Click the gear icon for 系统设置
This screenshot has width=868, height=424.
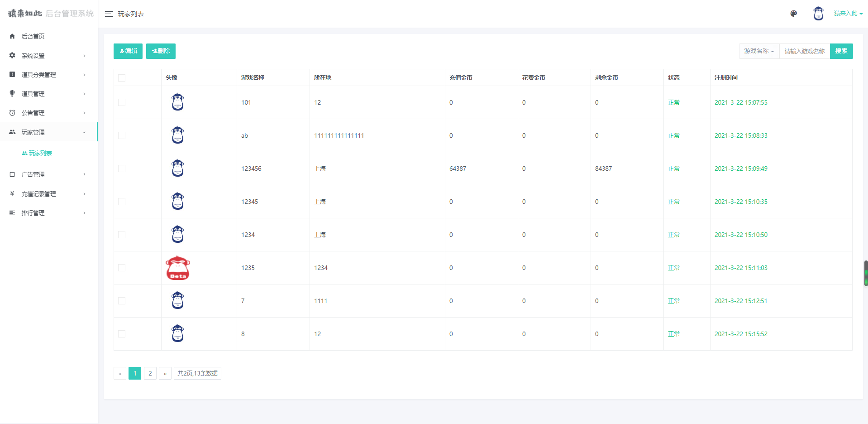(x=12, y=55)
